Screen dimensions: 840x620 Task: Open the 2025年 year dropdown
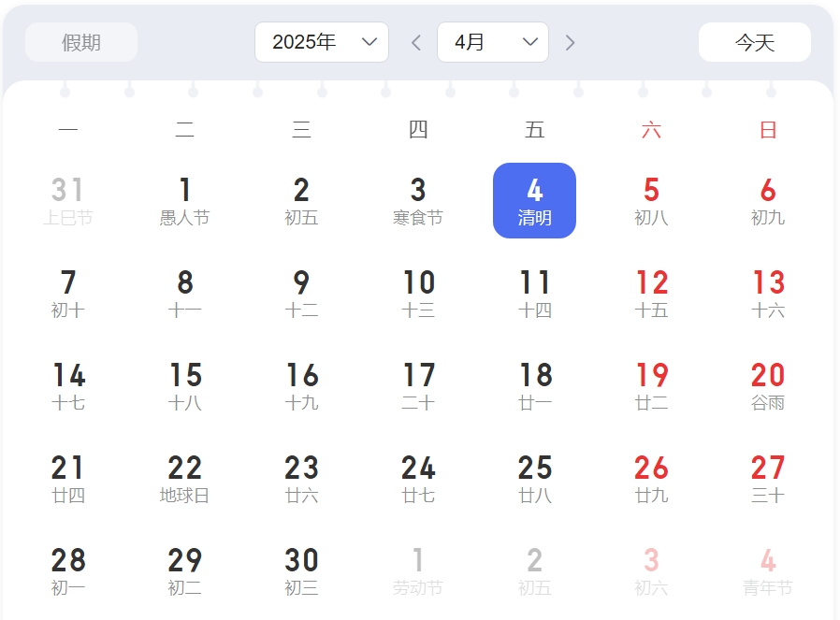click(322, 42)
